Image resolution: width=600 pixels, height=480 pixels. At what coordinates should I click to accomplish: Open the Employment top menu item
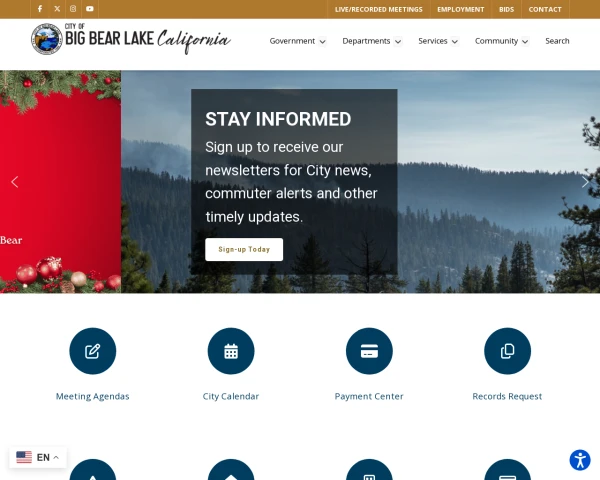click(x=461, y=9)
